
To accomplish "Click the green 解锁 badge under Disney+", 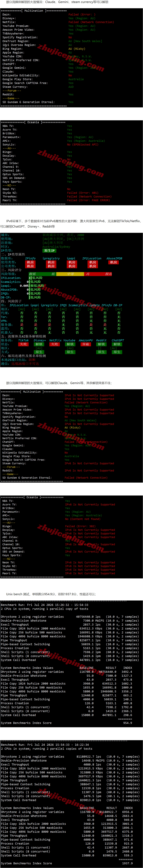I will click(39, 344).
